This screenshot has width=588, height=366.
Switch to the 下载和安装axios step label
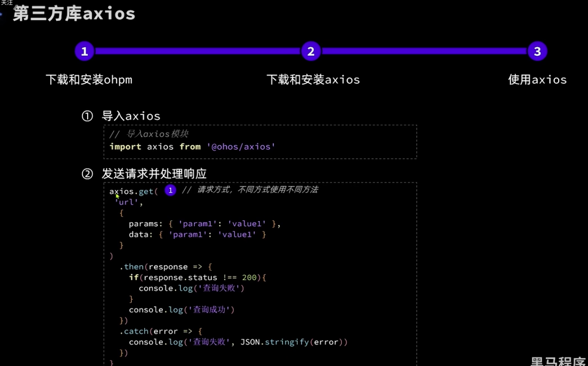click(313, 80)
